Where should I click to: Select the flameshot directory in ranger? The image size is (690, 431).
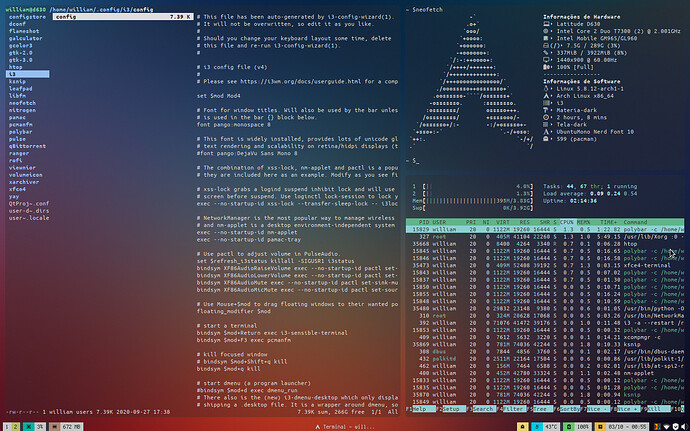point(24,31)
